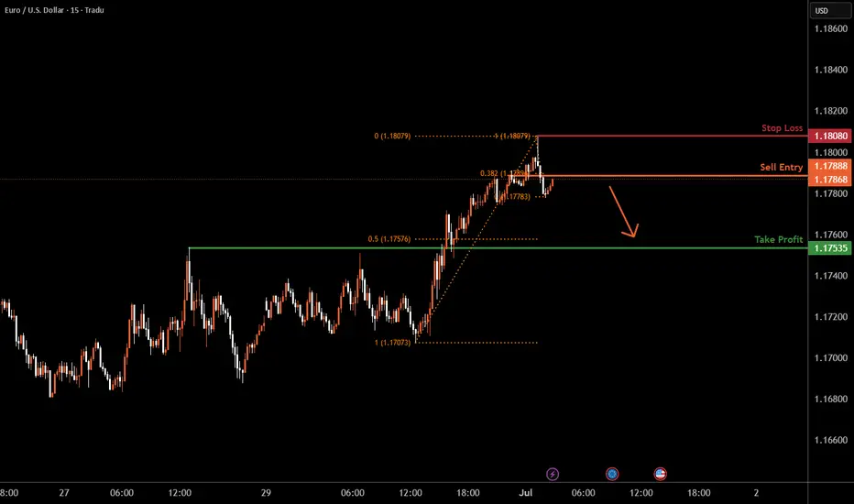Click the 1.17400 price axis value
The image size is (854, 504).
(830, 276)
